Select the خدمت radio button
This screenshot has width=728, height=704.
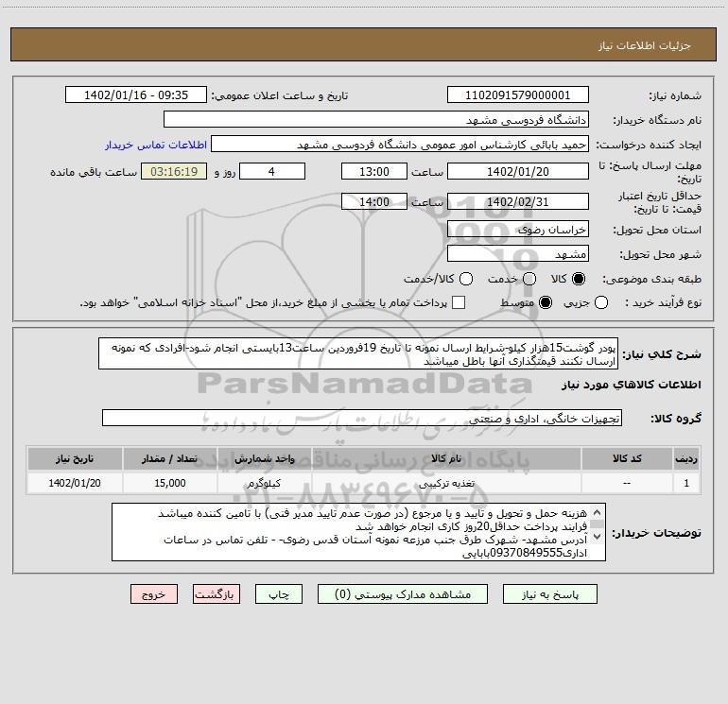(x=529, y=279)
